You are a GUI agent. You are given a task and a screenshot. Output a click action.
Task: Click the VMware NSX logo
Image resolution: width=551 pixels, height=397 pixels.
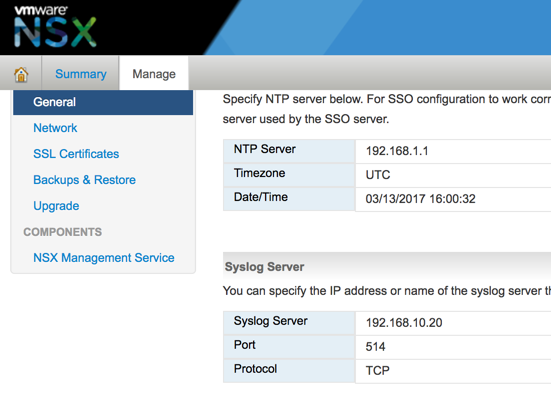[55, 26]
